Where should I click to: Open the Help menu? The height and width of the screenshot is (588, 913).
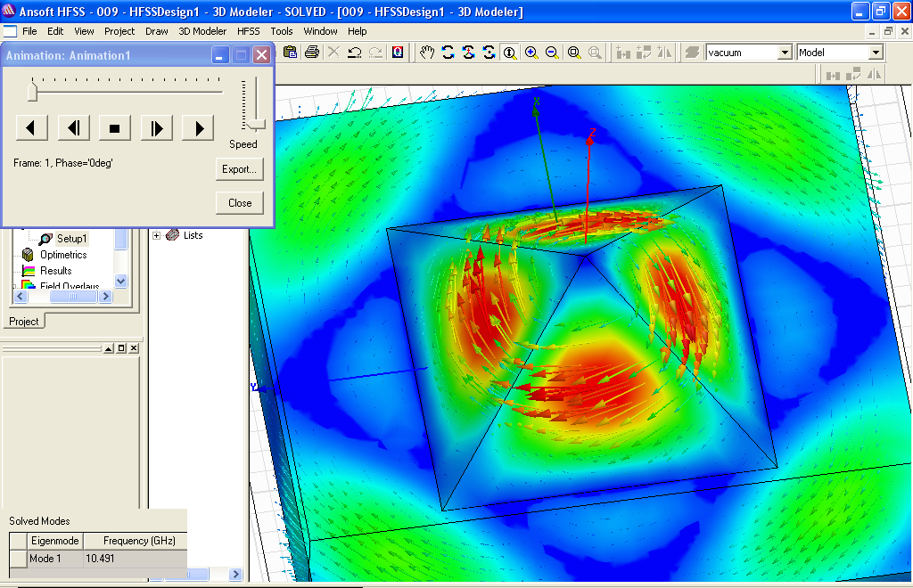pos(357,31)
